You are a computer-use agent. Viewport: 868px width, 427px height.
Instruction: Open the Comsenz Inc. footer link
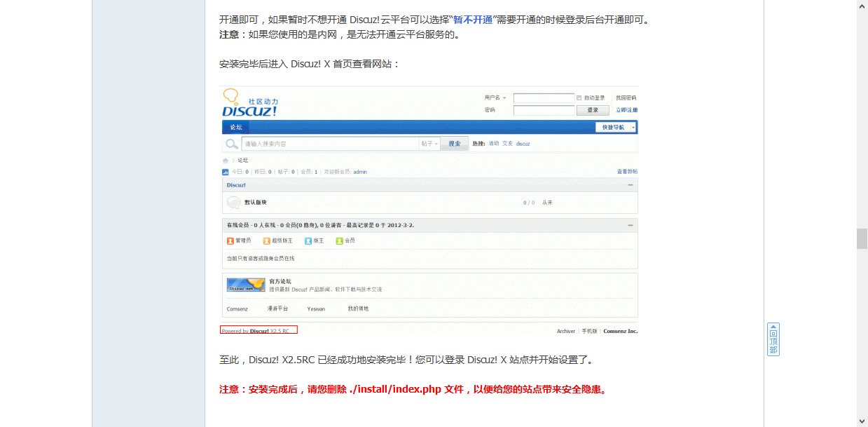tap(621, 331)
